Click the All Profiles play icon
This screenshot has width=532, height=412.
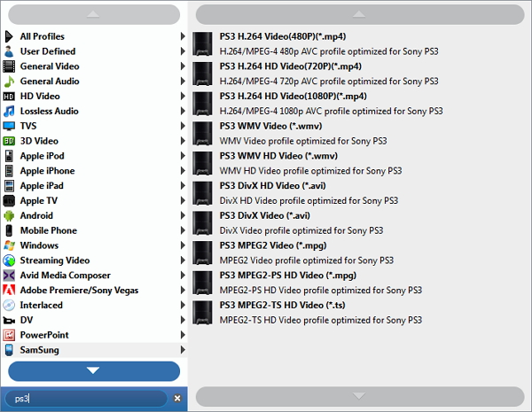tap(9, 36)
